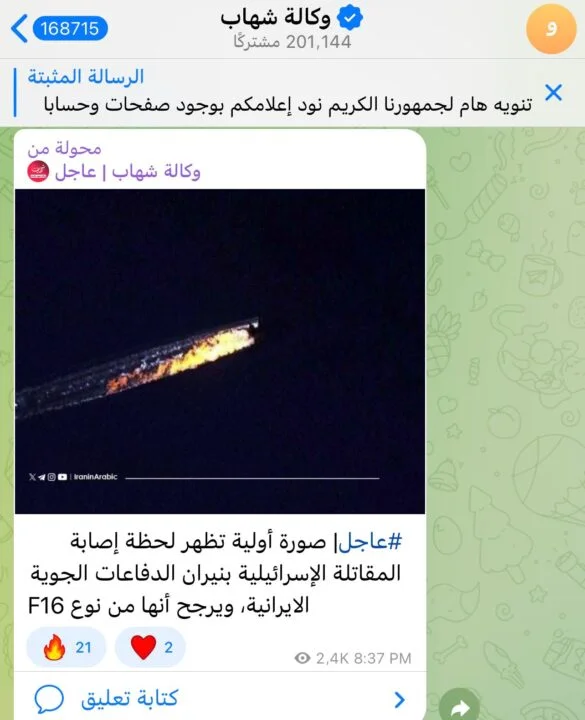Viewport: 585px width, 720px height.
Task: Open forwarded source وكالة شهاب | عاجل
Action: (128, 172)
